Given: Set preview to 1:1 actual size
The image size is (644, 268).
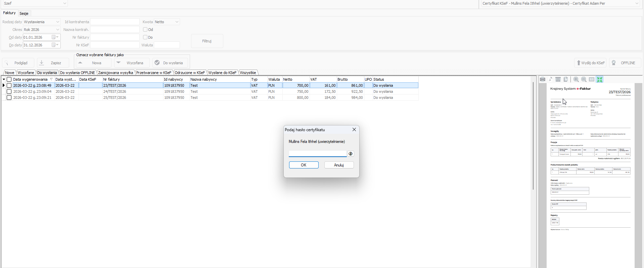Looking at the screenshot, I should [x=592, y=79].
